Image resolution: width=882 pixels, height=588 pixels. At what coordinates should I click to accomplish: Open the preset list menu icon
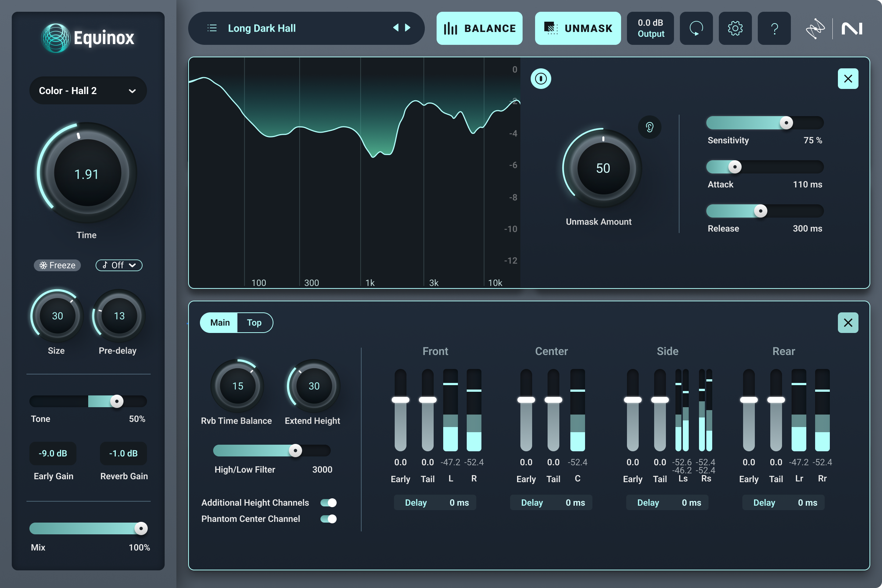point(212,28)
